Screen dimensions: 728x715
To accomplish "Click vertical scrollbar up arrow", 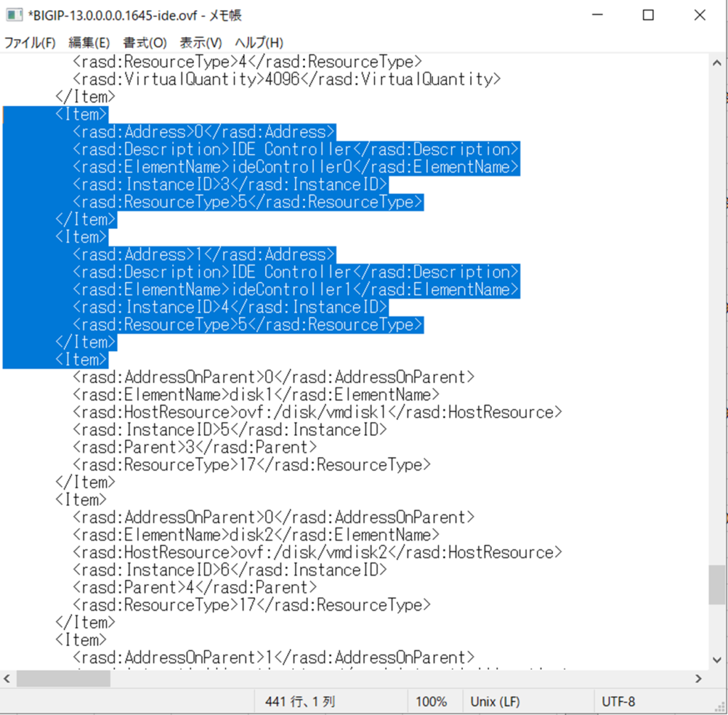I will (x=717, y=62).
